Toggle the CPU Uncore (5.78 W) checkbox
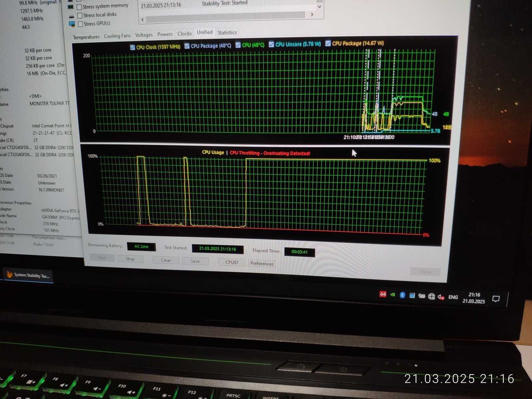This screenshot has width=532, height=399. coord(271,44)
